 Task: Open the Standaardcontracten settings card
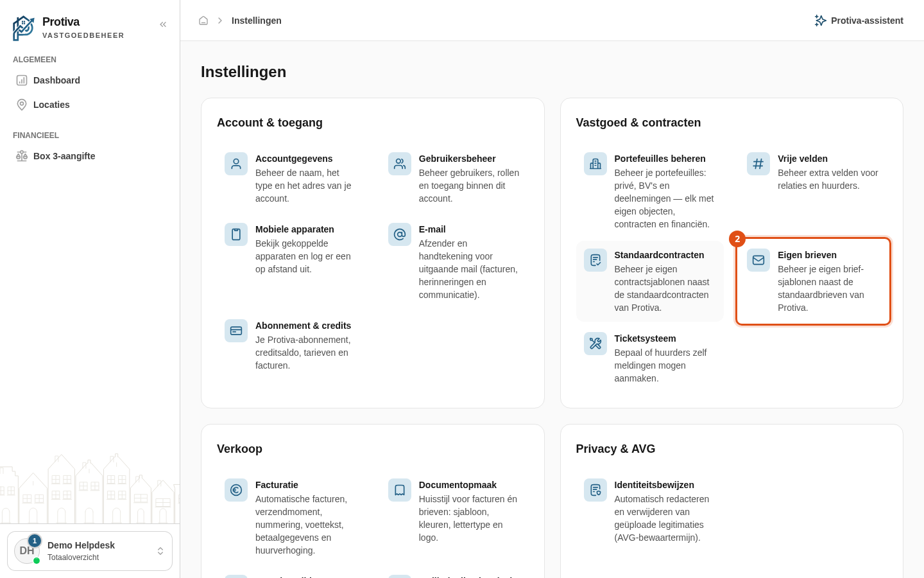pos(650,281)
